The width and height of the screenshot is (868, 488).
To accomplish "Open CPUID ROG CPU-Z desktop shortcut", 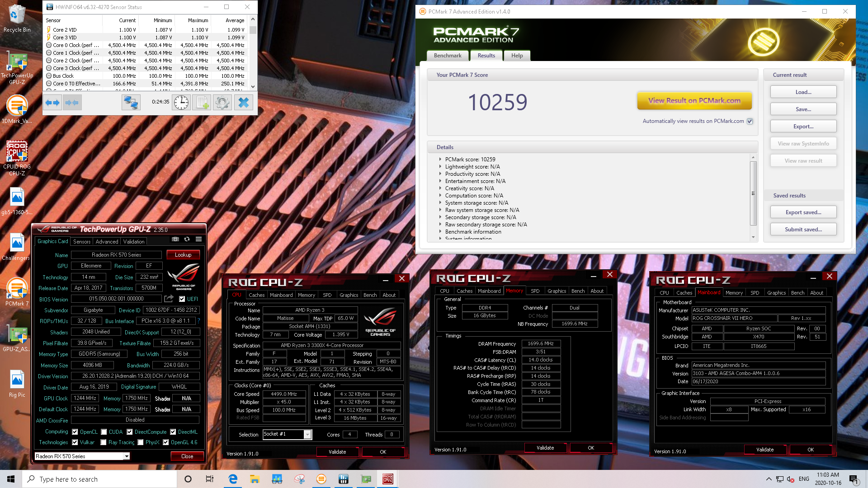I will [17, 158].
